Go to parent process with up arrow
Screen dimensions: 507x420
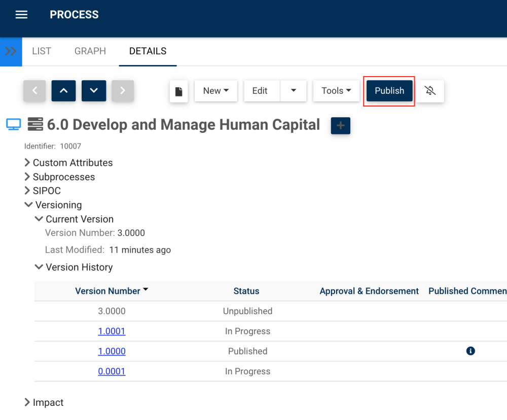point(63,91)
